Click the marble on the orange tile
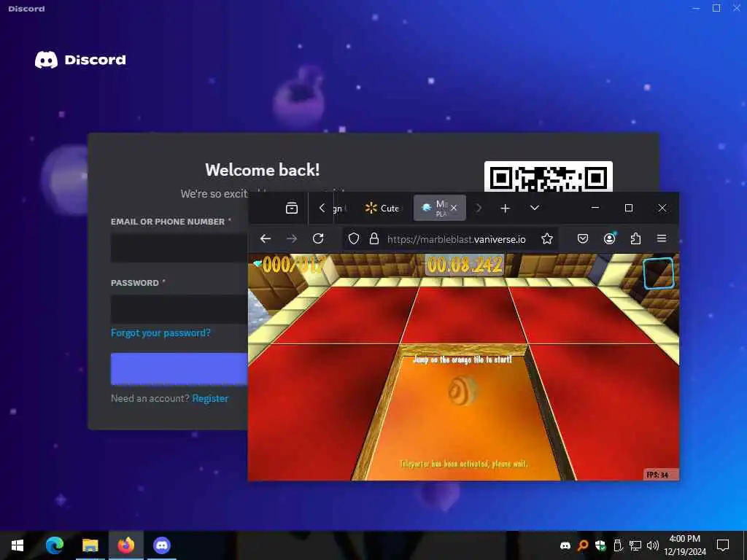Image resolution: width=747 pixels, height=560 pixels. tap(462, 391)
